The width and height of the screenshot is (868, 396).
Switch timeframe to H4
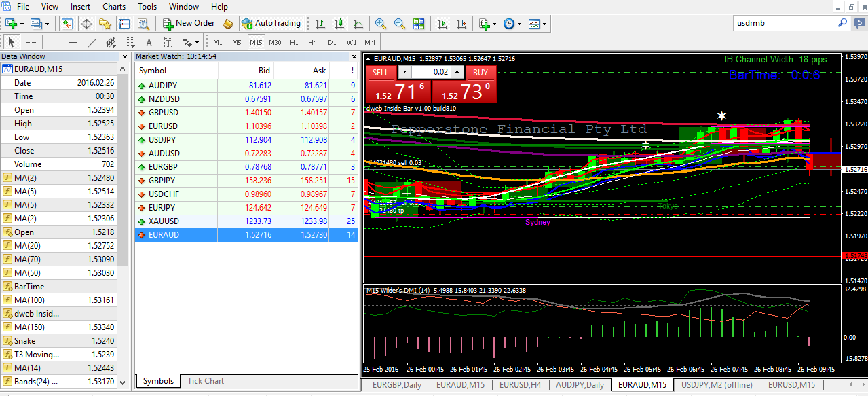(x=313, y=42)
